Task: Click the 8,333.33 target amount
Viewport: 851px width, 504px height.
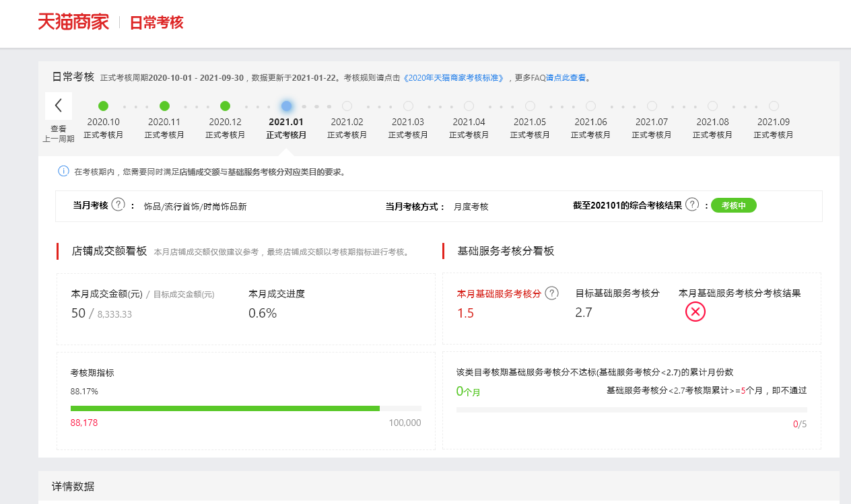Action: [115, 314]
